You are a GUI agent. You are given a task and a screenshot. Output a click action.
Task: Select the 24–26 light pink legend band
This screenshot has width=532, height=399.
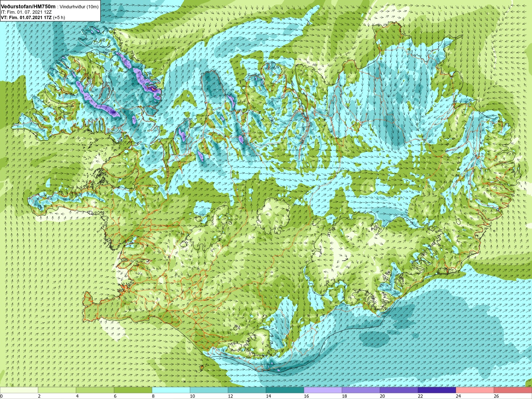click(x=475, y=390)
